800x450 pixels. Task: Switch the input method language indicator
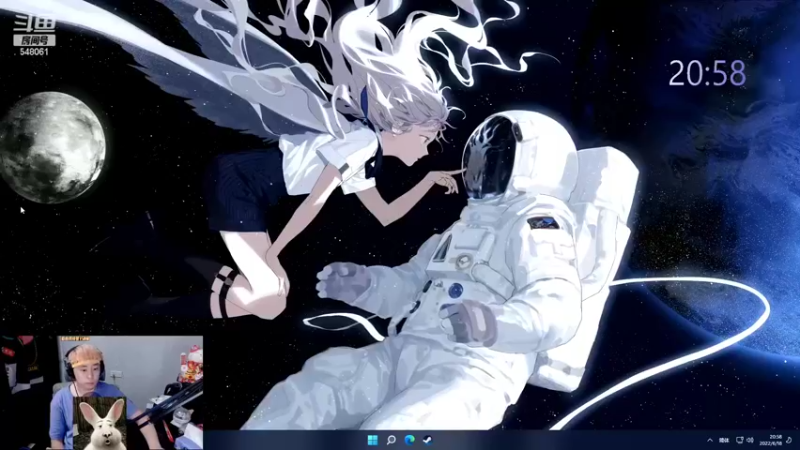coord(723,440)
